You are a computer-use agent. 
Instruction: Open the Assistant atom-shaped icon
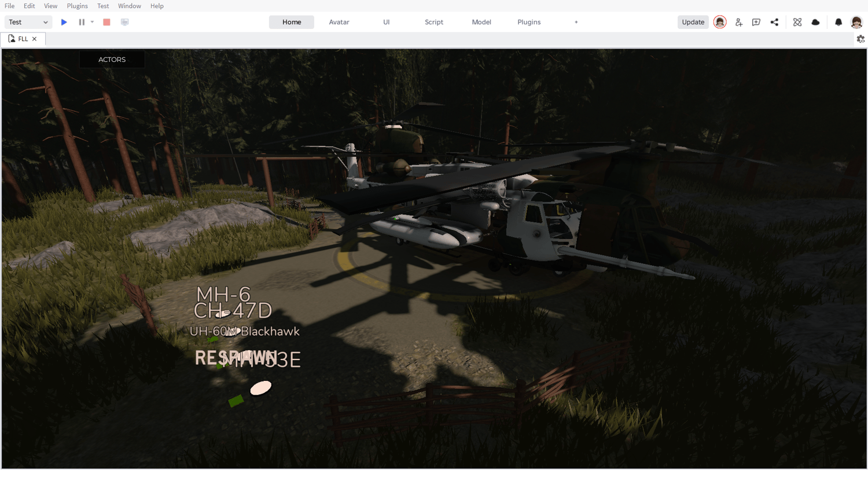797,22
